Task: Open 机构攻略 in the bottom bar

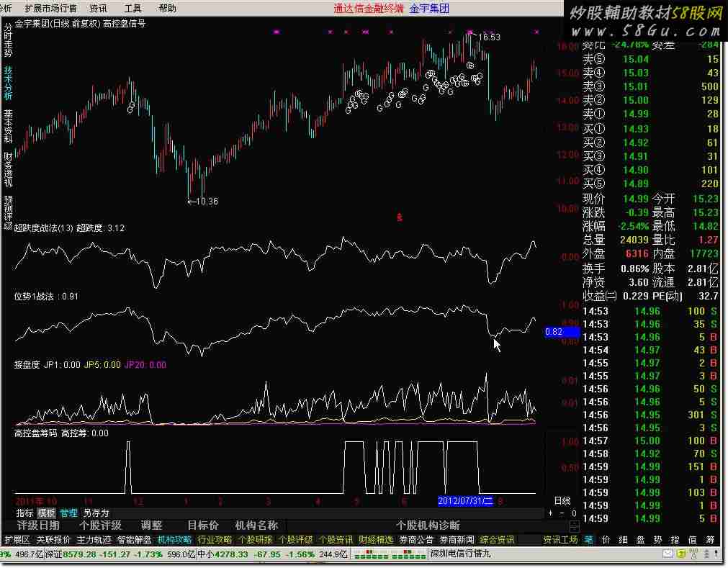Action: pos(174,539)
